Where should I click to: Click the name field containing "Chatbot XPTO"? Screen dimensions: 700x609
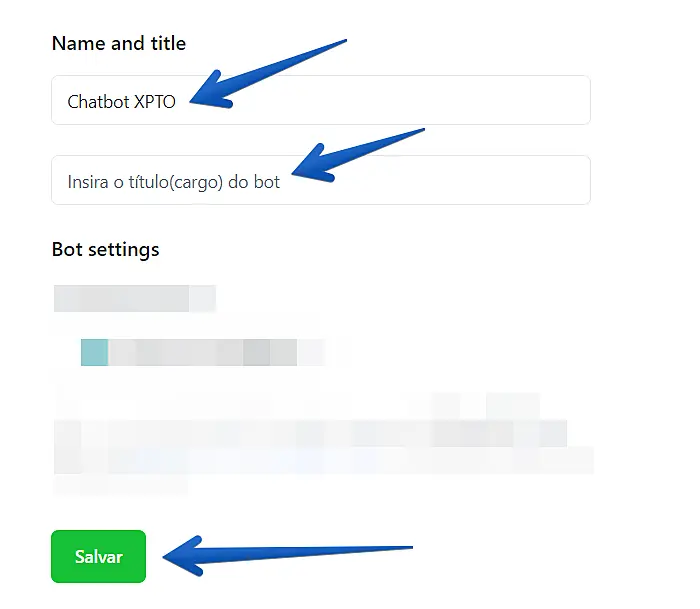coord(320,101)
